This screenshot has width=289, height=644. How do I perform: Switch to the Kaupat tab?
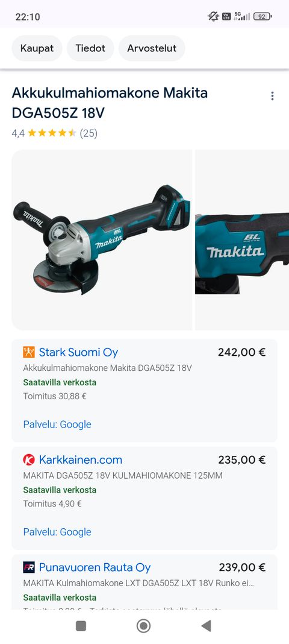point(37,48)
